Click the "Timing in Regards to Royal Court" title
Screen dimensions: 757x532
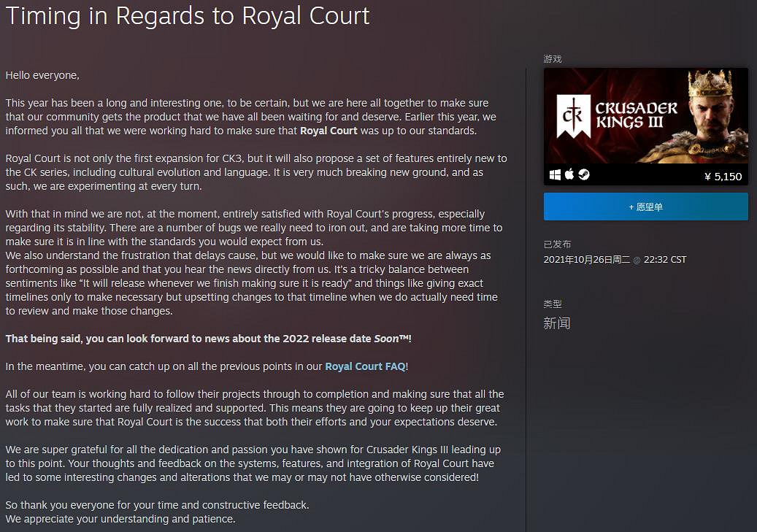click(x=188, y=16)
